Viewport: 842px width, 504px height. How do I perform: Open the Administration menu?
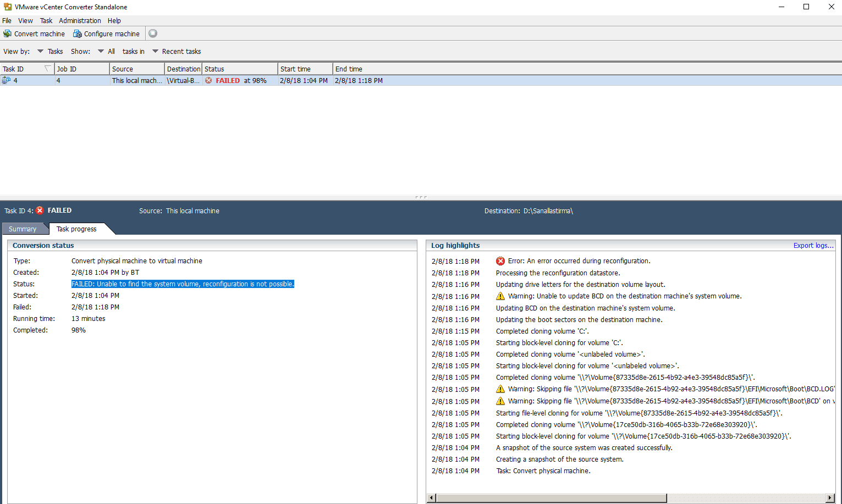[x=80, y=20]
